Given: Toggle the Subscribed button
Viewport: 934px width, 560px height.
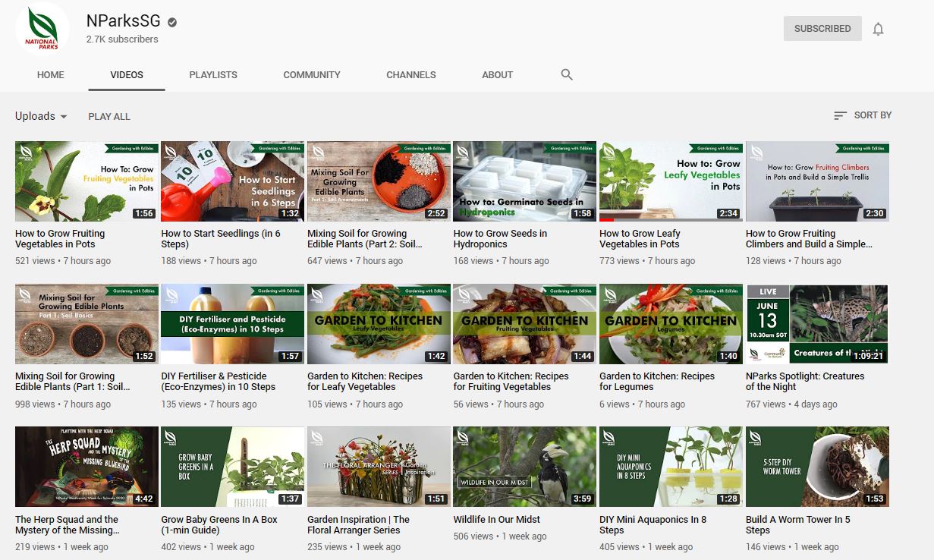Looking at the screenshot, I should pyautogui.click(x=822, y=29).
